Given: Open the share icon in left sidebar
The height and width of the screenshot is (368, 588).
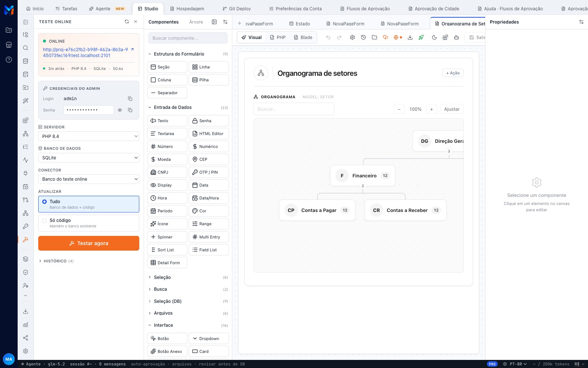Looking at the screenshot, I should point(25,338).
